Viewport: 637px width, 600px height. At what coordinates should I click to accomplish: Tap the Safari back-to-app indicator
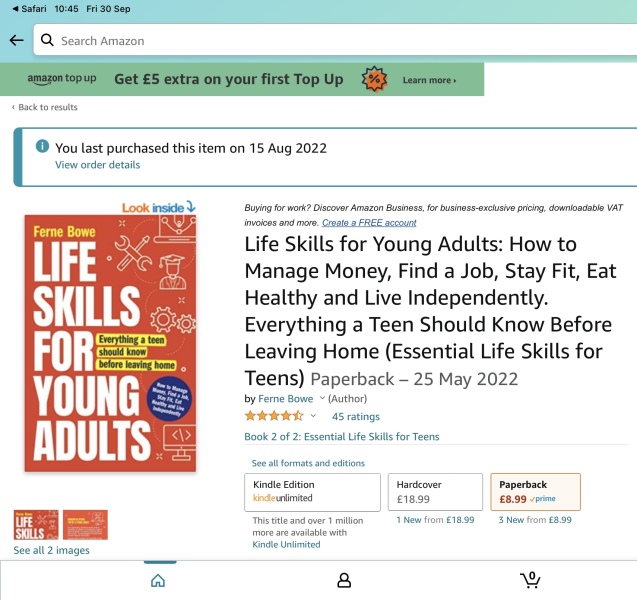click(27, 8)
